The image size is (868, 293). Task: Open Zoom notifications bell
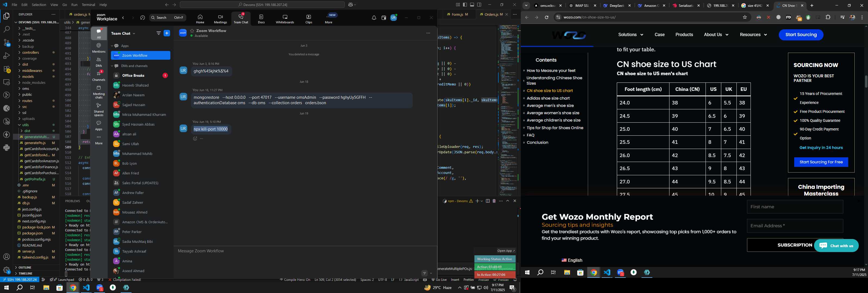tap(374, 18)
